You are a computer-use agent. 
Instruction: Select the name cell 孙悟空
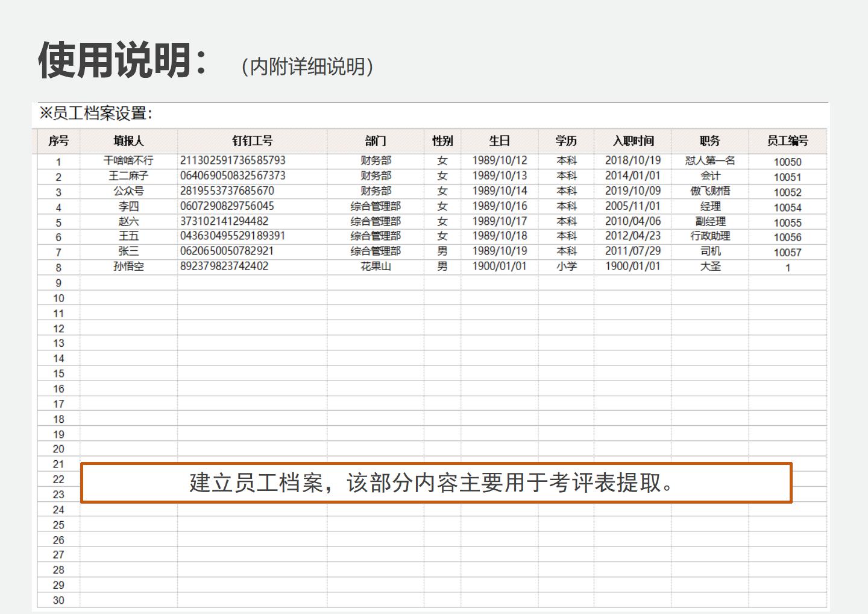point(128,266)
